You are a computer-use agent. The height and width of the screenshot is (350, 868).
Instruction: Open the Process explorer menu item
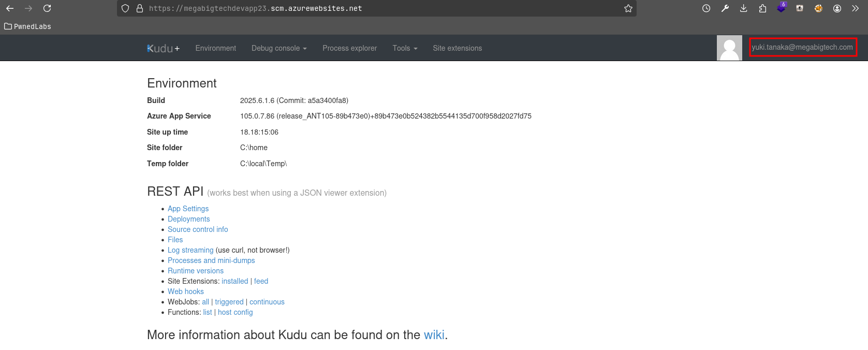click(x=349, y=48)
